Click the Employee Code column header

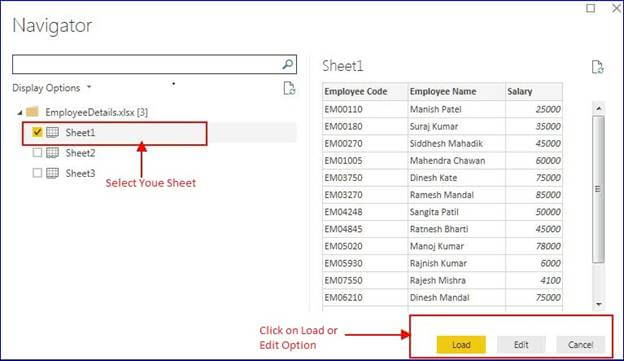tap(365, 92)
